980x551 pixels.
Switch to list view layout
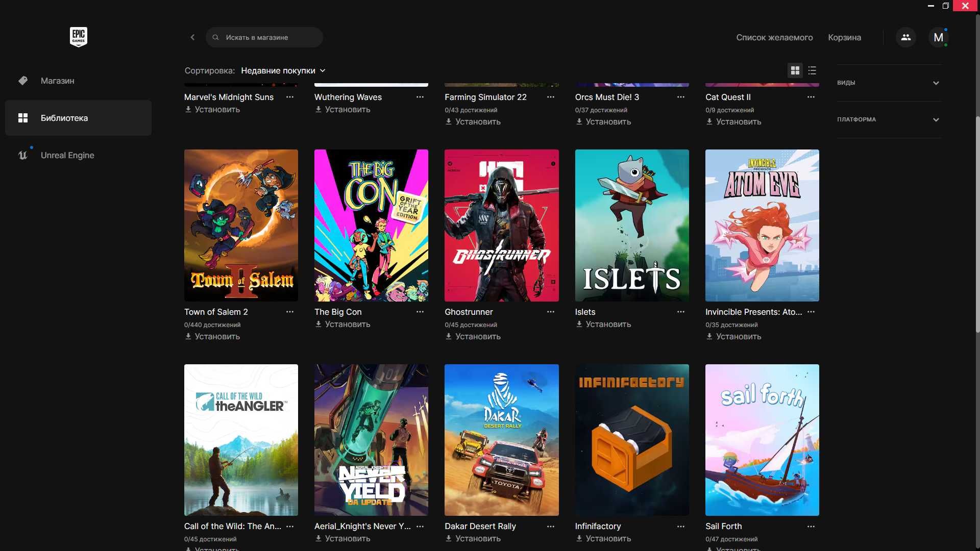point(812,70)
